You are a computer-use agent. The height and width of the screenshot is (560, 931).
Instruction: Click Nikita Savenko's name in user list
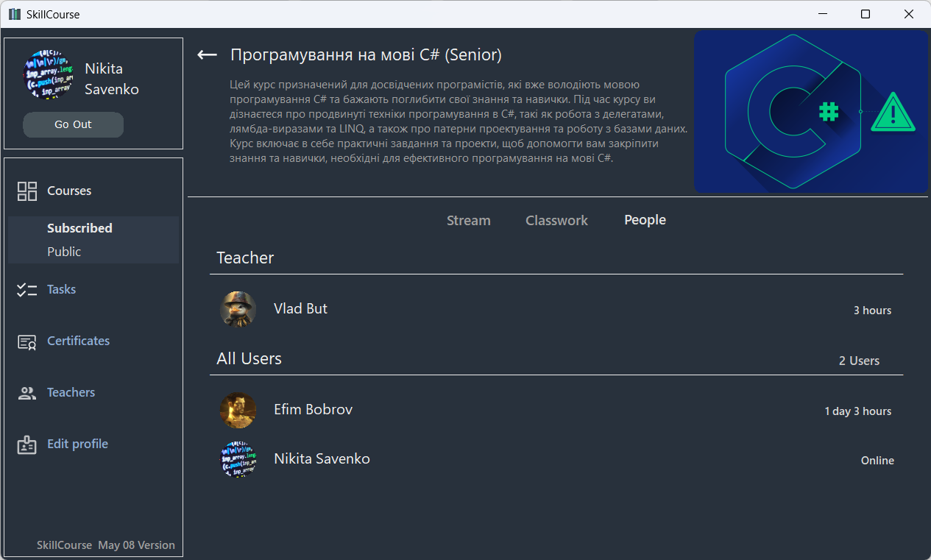[322, 459]
